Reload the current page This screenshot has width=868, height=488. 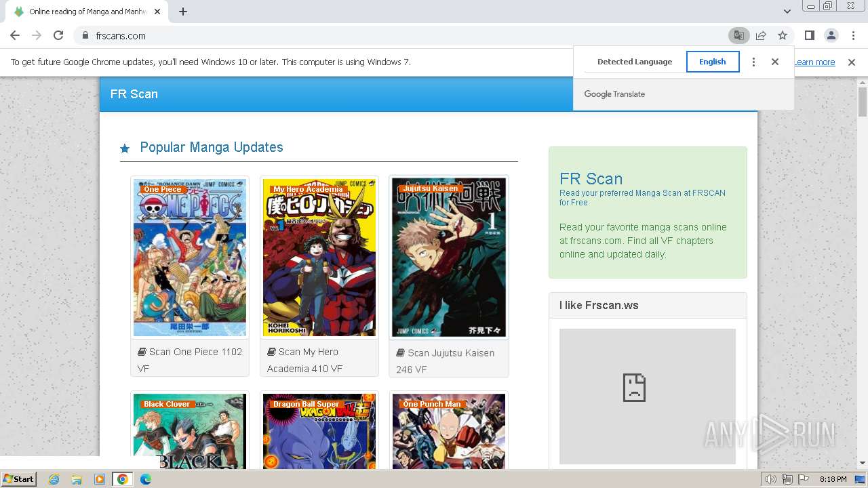coord(58,35)
